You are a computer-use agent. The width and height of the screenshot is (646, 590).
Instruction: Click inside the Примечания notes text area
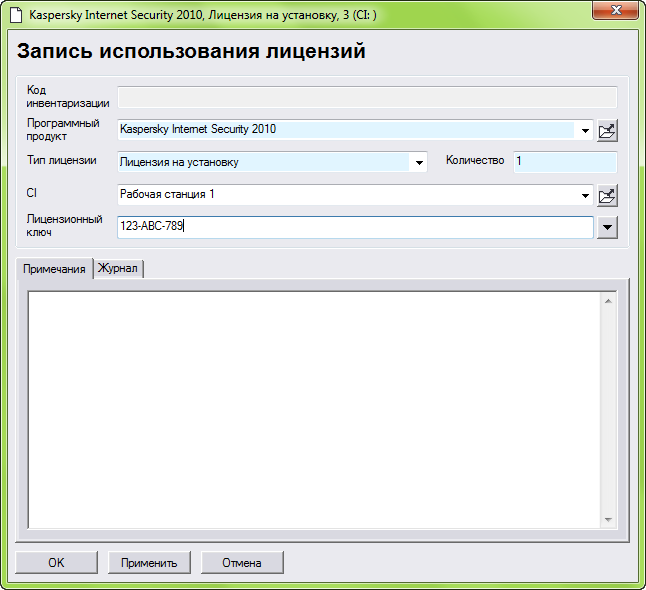(x=314, y=410)
